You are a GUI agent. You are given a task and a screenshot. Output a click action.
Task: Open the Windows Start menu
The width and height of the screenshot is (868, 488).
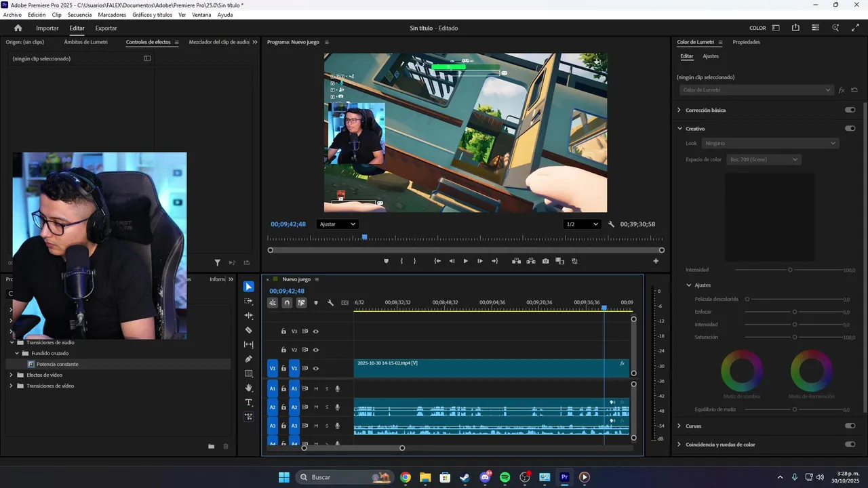tap(283, 477)
